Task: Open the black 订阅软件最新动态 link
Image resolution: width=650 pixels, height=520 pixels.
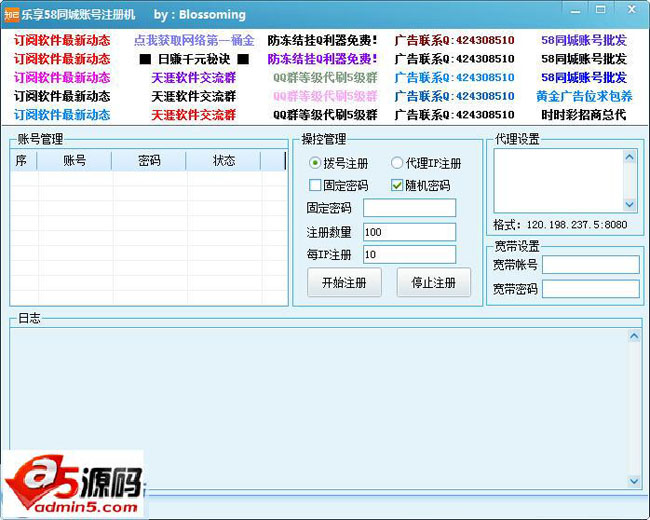Action: 62,96
